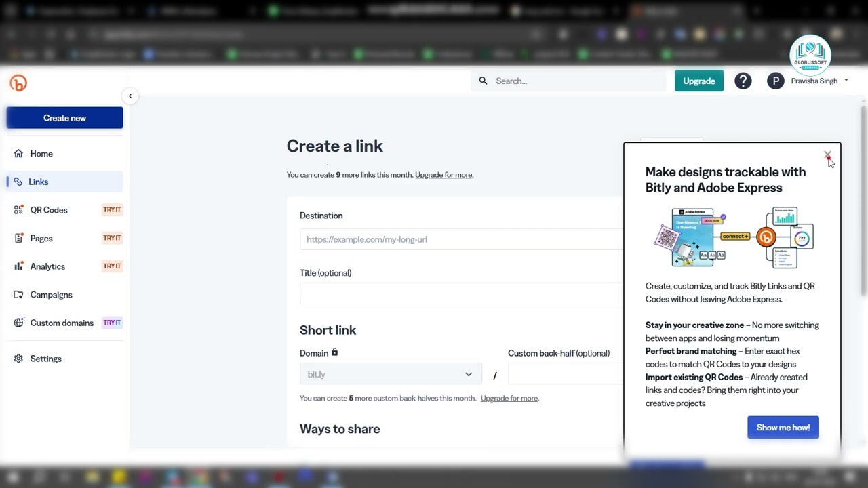Click the TRY IT badge next to QR Codes

pos(112,210)
